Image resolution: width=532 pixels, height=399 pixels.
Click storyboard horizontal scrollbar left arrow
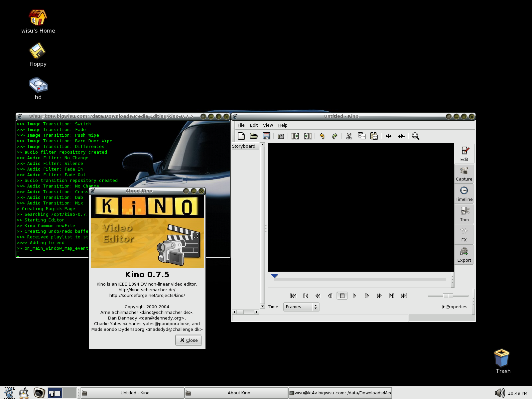234,312
